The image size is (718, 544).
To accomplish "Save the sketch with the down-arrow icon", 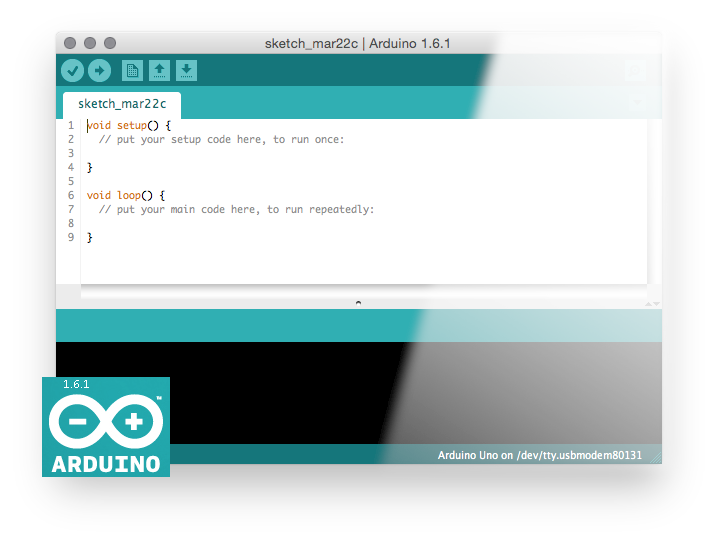I will click(x=186, y=71).
